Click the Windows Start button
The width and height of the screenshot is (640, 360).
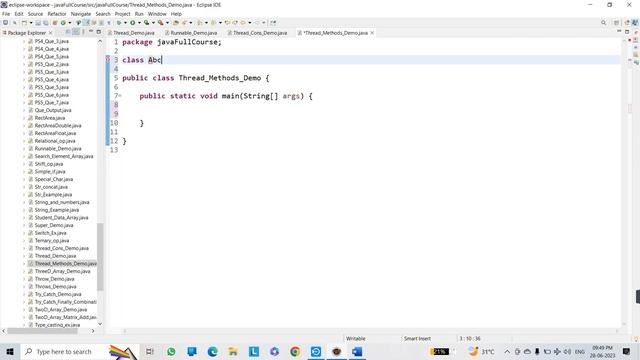pyautogui.click(x=10, y=351)
